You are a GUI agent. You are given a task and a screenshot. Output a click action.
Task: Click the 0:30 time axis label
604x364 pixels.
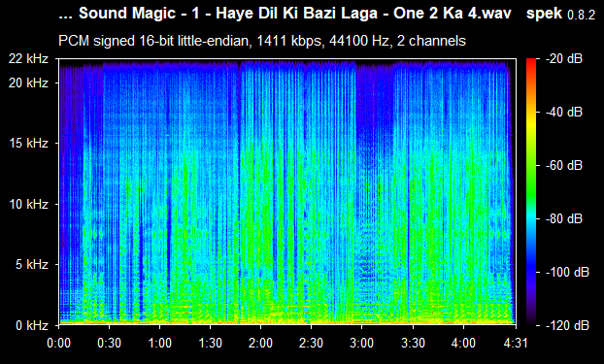coord(109,343)
